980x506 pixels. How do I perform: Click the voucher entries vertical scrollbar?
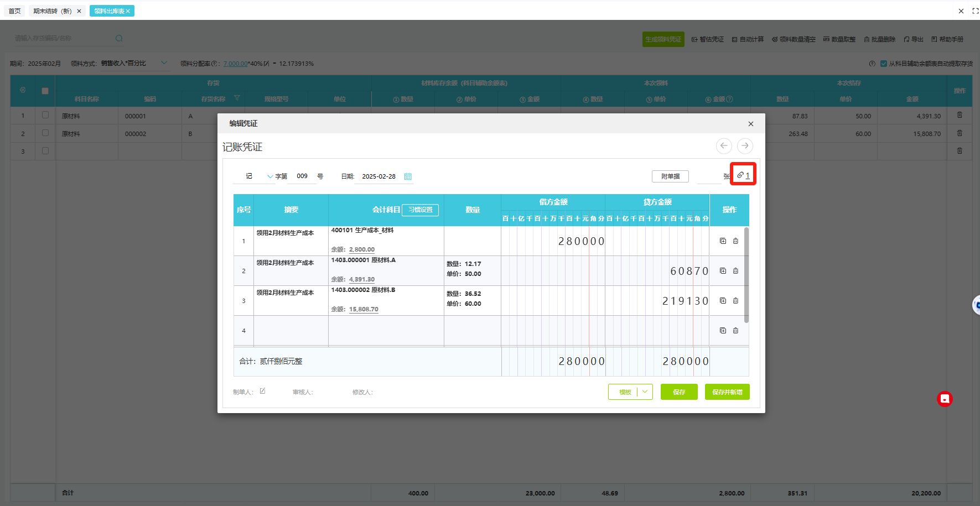pos(746,275)
